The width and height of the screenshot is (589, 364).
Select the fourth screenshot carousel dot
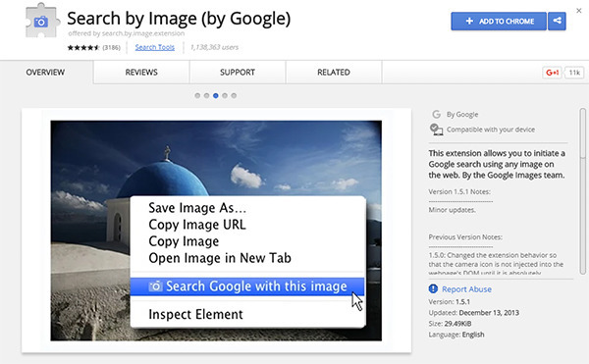click(225, 96)
